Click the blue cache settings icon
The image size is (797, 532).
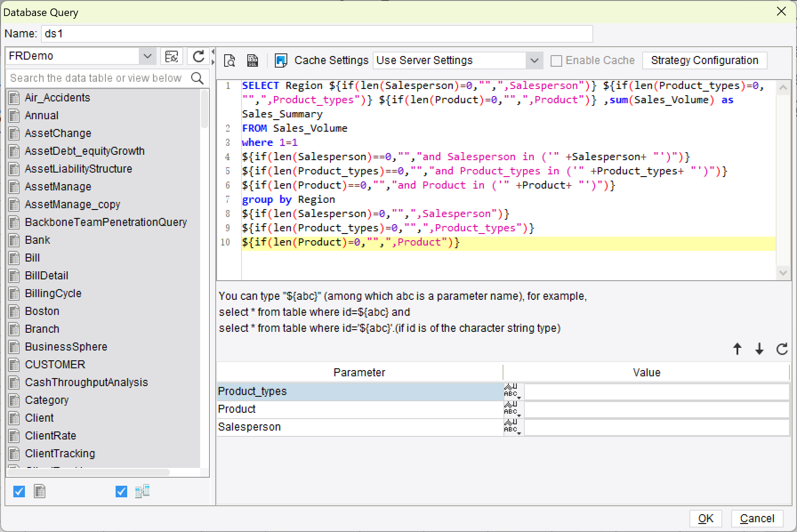281,60
